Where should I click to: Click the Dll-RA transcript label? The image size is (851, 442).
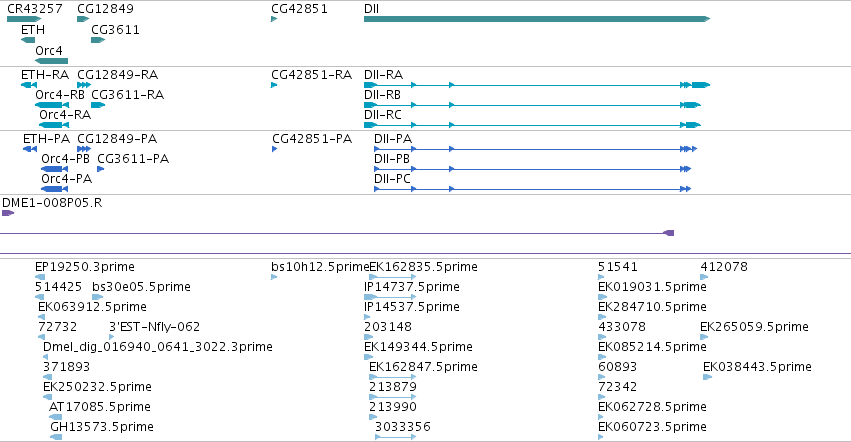[x=384, y=74]
